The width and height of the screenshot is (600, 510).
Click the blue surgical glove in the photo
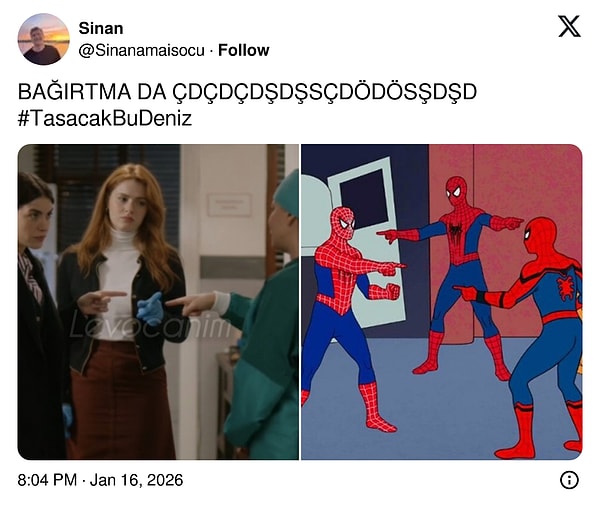[x=151, y=308]
